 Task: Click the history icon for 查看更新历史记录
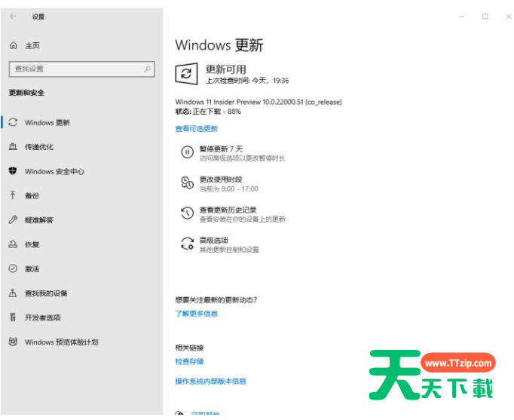188,213
